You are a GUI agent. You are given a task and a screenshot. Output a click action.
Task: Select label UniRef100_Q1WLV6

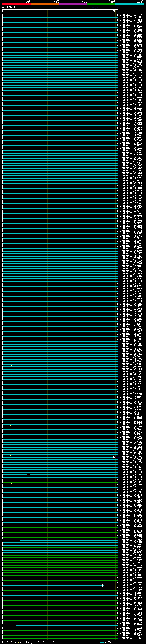pos(131,585)
